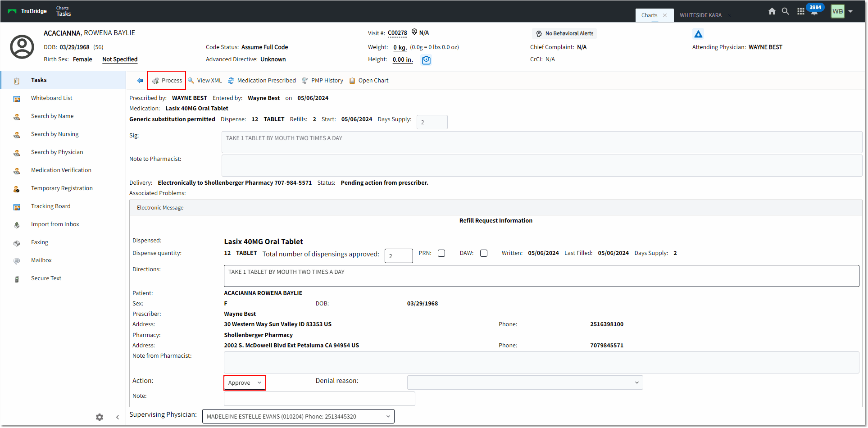The image size is (868, 428).
Task: Go back with the blue arrow
Action: (x=140, y=81)
